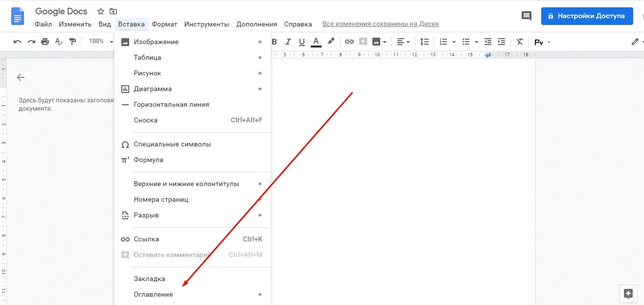Activate the paint format tool
The height and width of the screenshot is (305, 644).
tap(72, 42)
